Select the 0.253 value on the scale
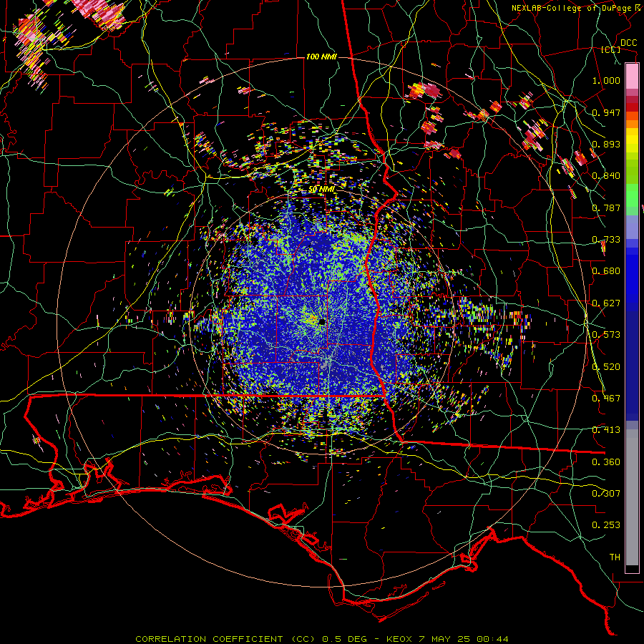The height and width of the screenshot is (644, 644). point(606,525)
